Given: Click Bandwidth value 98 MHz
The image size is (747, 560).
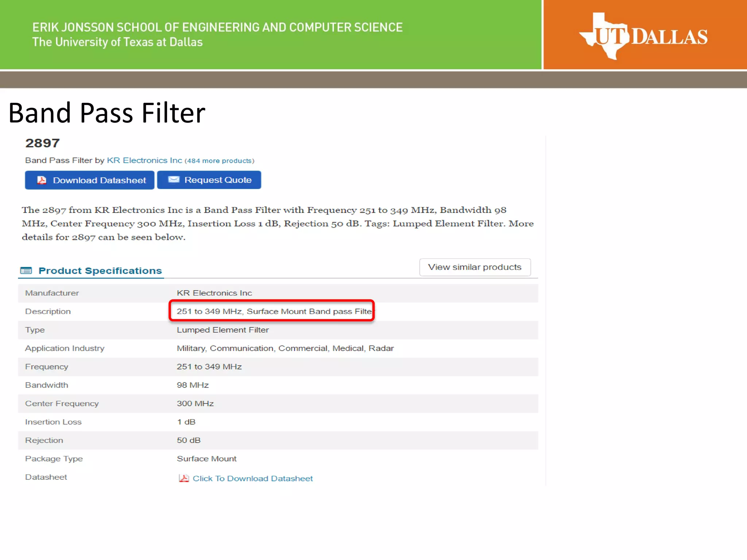Looking at the screenshot, I should click(193, 385).
